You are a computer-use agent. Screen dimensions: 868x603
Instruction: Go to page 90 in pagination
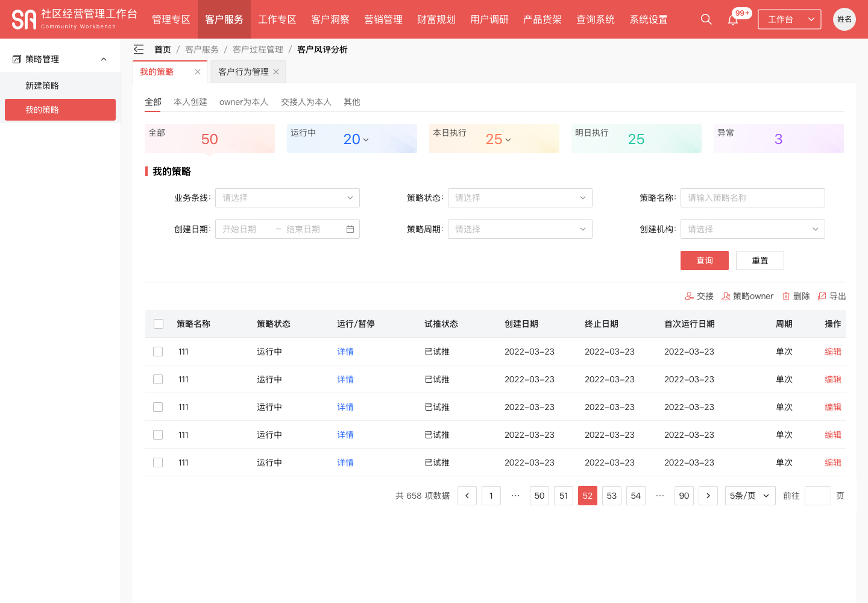684,496
